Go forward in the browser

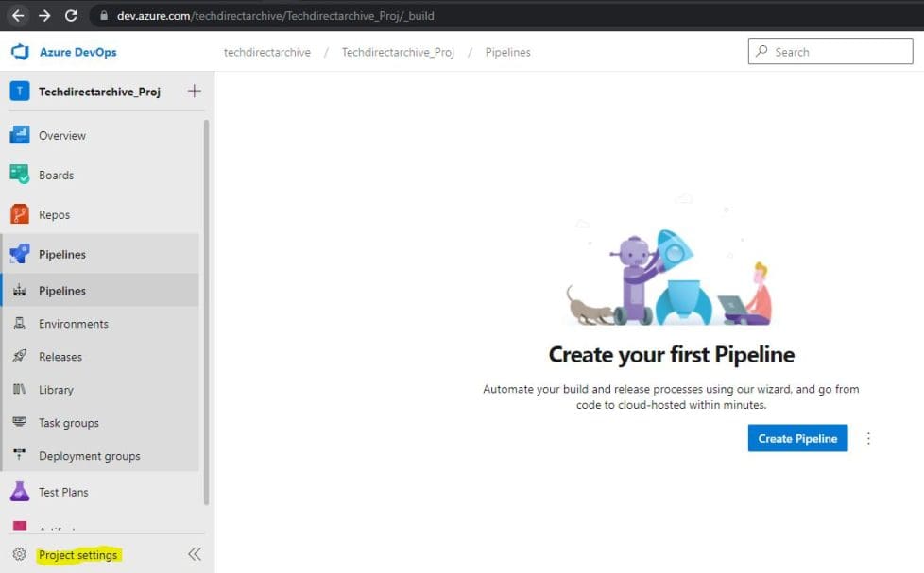pyautogui.click(x=44, y=15)
